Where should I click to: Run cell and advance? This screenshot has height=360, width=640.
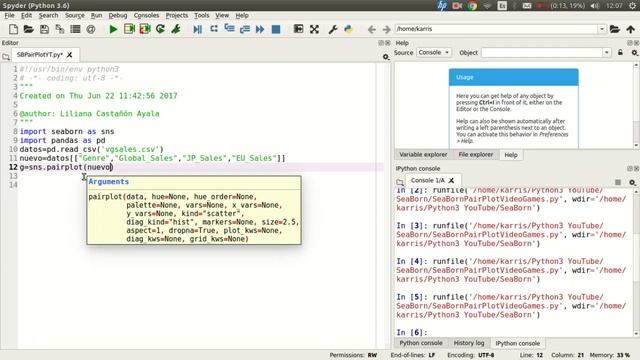point(145,29)
